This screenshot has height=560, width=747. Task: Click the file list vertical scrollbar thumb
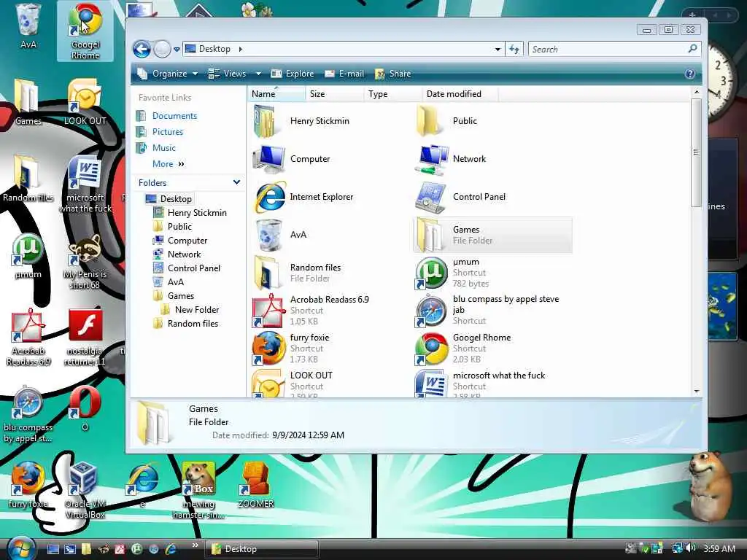coord(696,152)
